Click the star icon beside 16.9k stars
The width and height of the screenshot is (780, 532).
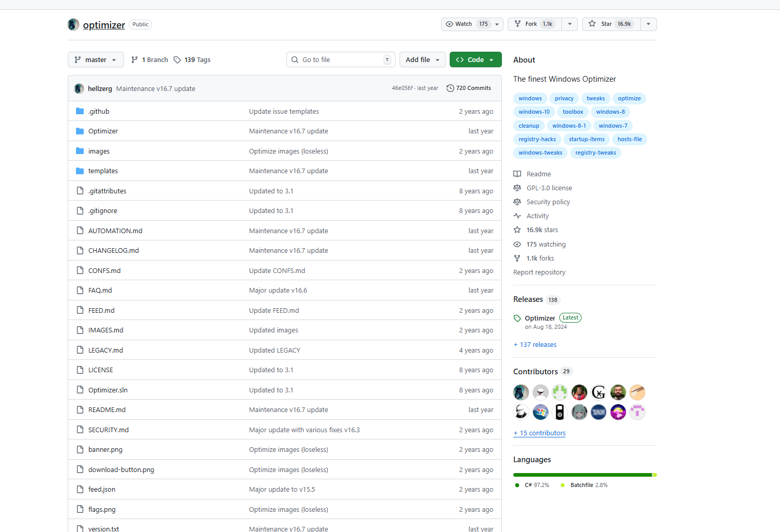click(x=517, y=230)
